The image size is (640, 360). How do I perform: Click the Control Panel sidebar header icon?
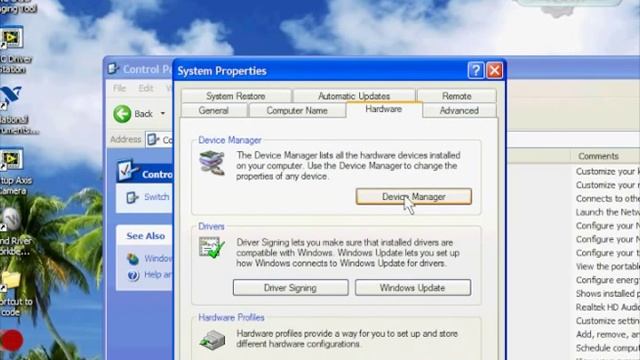tap(127, 171)
